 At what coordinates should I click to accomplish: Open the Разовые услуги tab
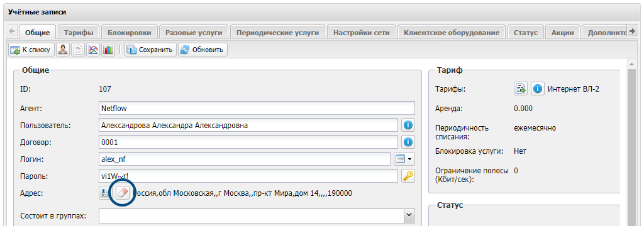[x=194, y=33]
